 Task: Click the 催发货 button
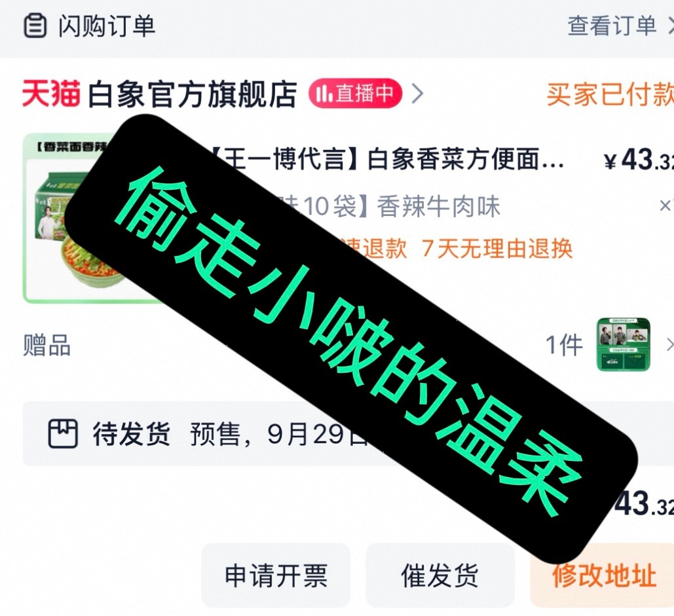click(440, 575)
